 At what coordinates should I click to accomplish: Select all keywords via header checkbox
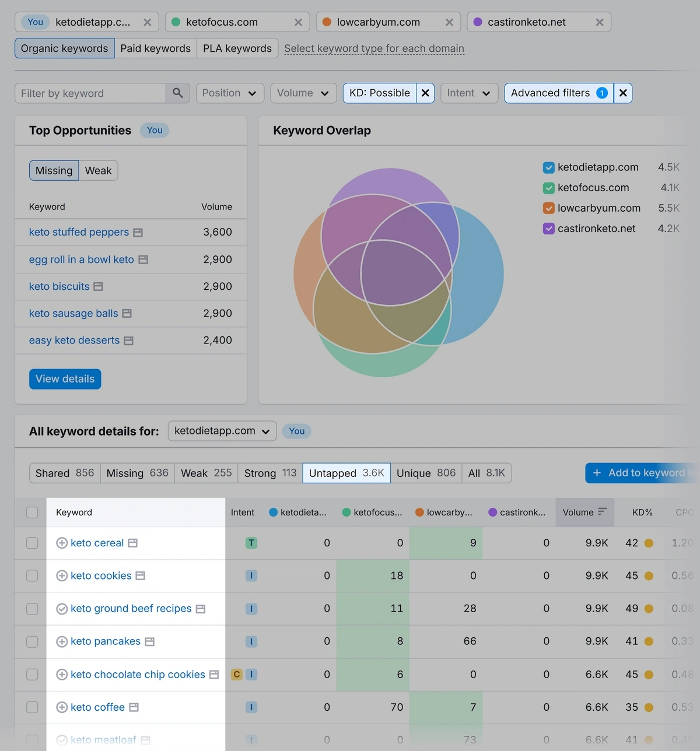point(32,513)
